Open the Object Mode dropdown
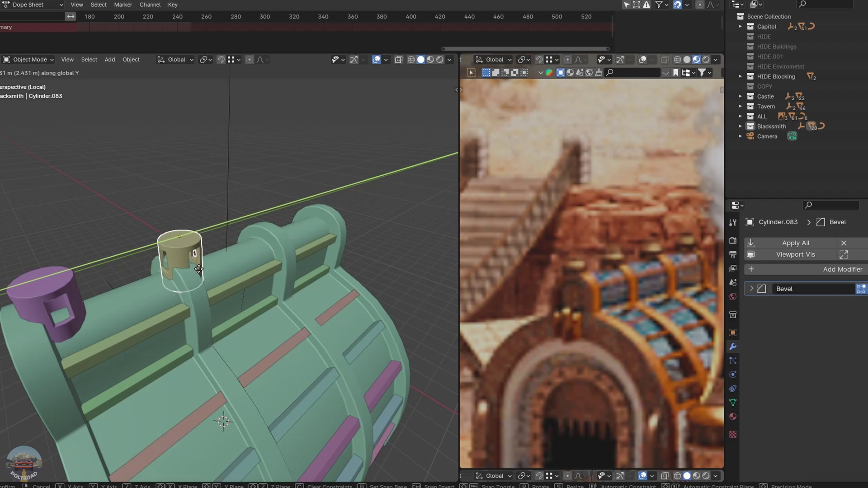This screenshot has width=868, height=488. coord(28,60)
